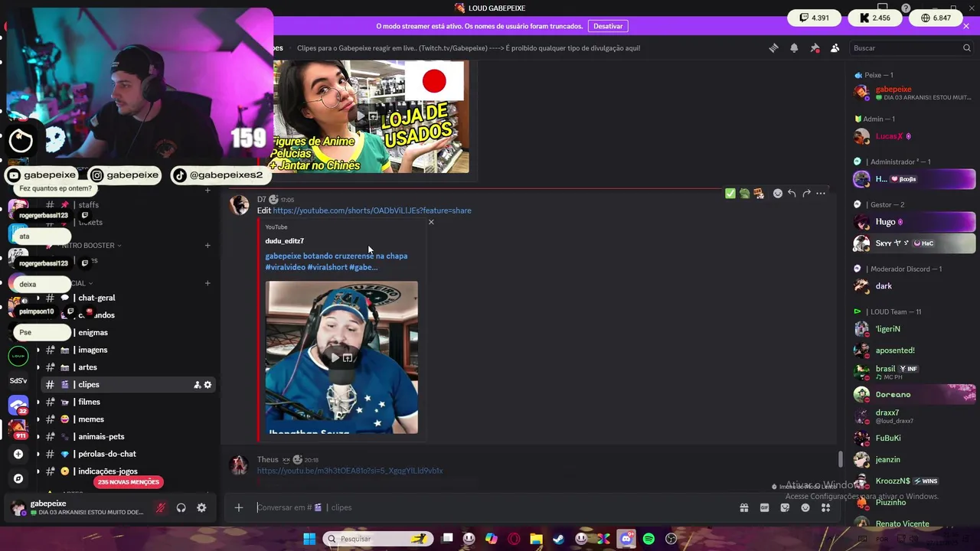
Task: Open member dark in moderator list
Action: (914, 286)
